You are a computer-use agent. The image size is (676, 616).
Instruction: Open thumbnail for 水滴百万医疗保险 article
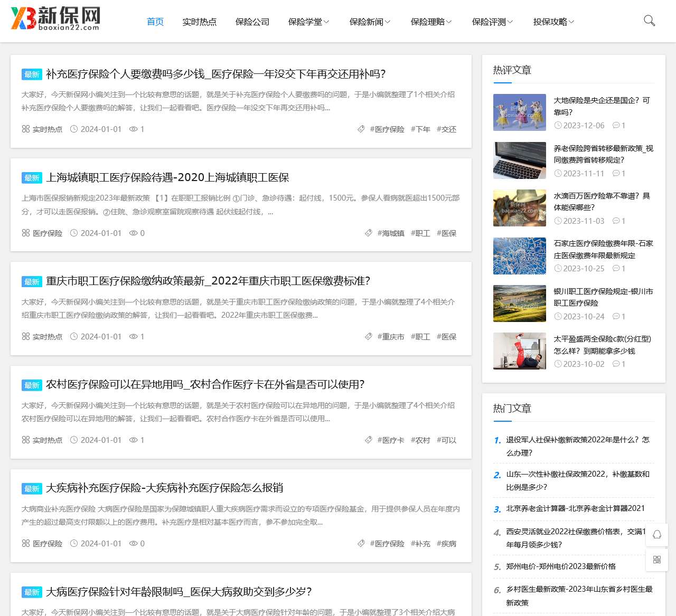[520, 208]
